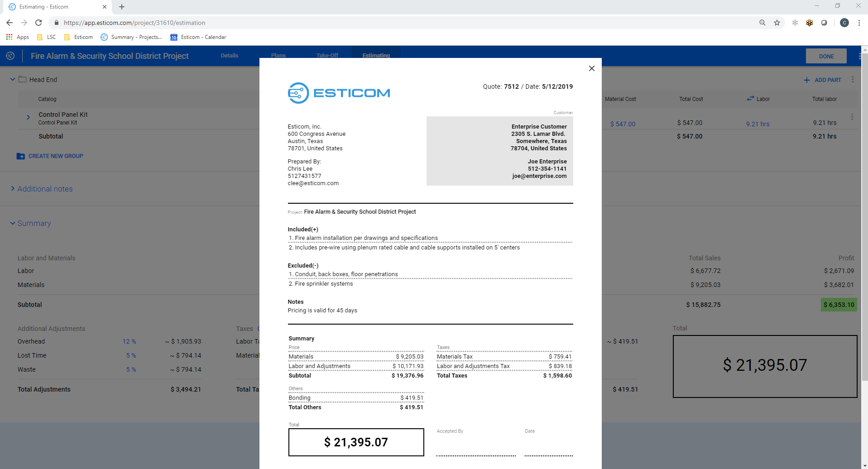Click the clee@esticom.com email
Screen dimensions: 868x469
[313, 183]
